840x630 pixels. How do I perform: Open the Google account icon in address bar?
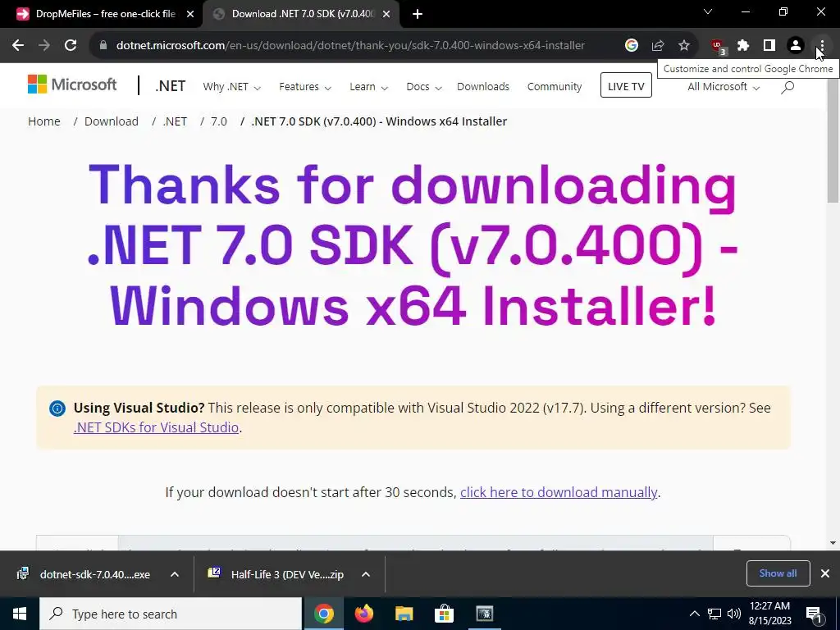631,46
